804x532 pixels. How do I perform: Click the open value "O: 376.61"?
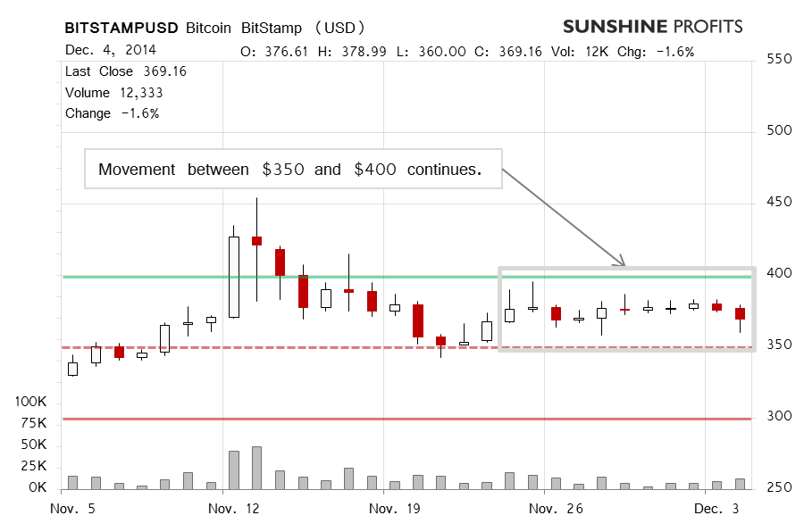[x=274, y=52]
